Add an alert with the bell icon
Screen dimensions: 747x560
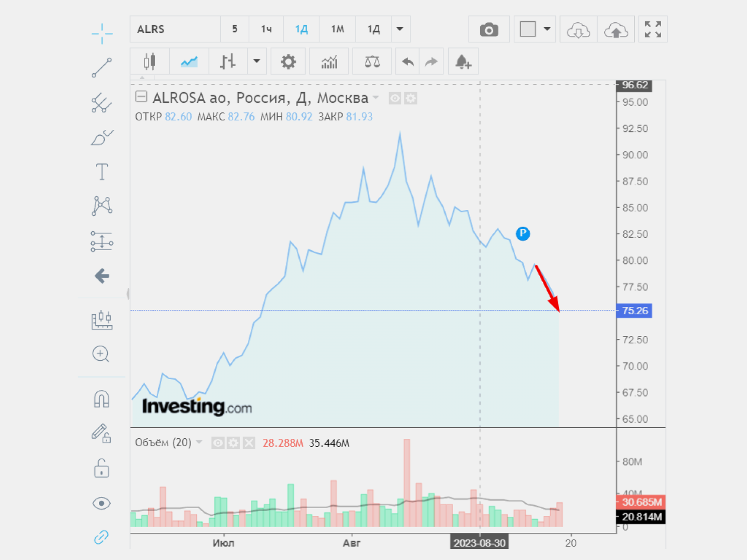coord(463,62)
